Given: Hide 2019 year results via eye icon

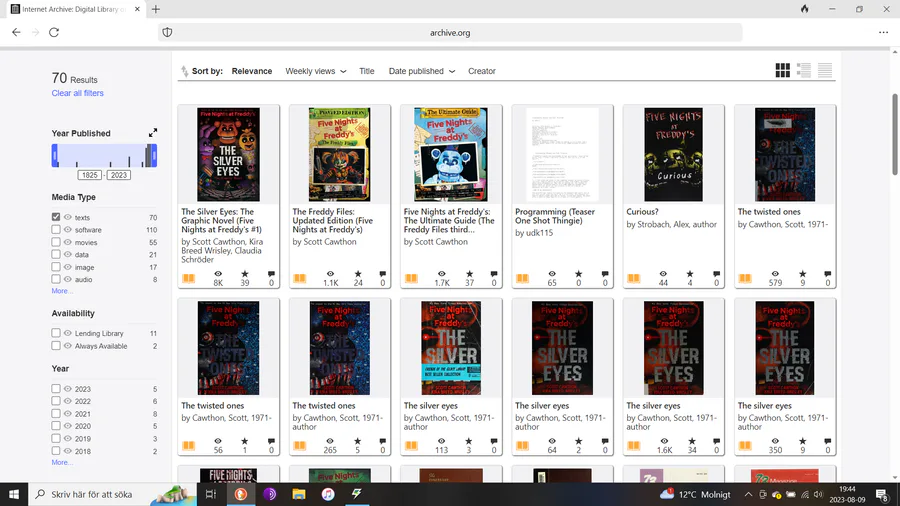Looking at the screenshot, I should tap(68, 438).
